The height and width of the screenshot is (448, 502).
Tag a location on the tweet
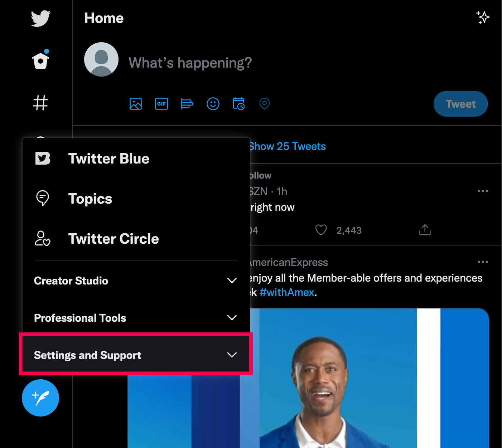[x=264, y=104]
